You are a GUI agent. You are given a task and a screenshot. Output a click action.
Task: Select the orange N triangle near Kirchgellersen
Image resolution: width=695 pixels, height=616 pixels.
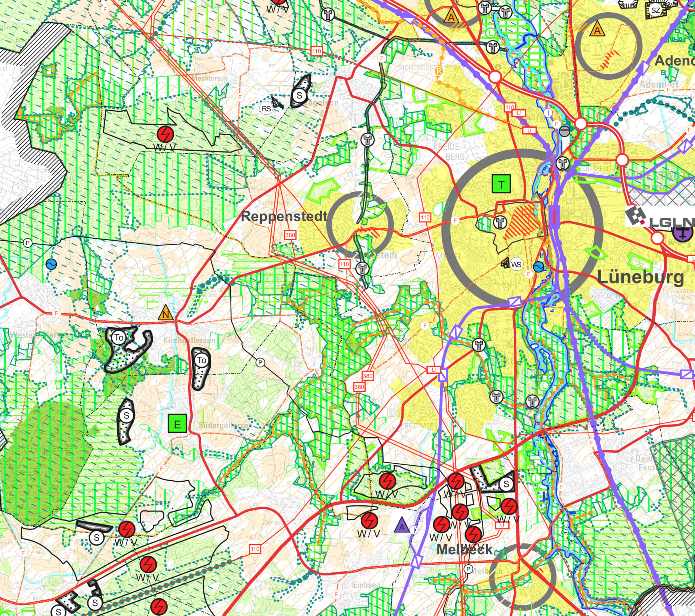(165, 313)
